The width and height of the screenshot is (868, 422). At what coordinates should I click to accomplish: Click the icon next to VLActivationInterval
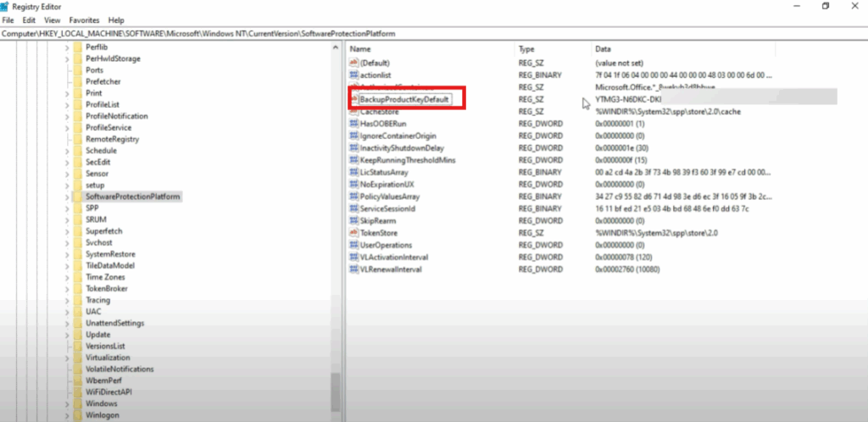click(353, 257)
